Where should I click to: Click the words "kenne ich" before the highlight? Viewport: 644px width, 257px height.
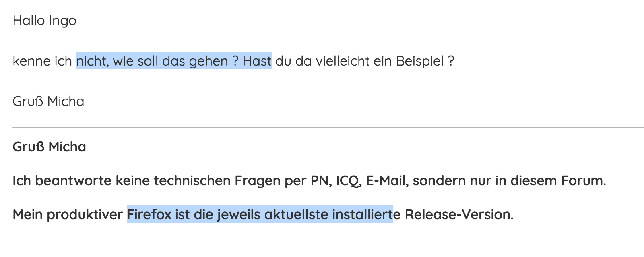tap(42, 61)
